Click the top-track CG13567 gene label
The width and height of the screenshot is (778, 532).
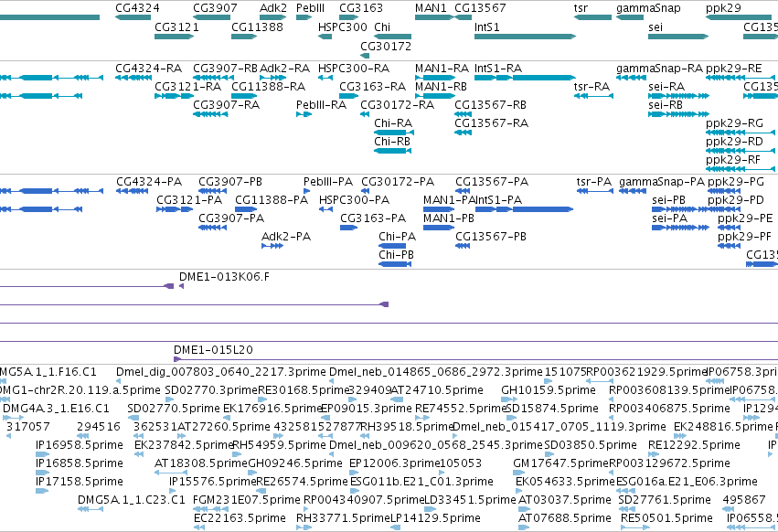(x=480, y=8)
